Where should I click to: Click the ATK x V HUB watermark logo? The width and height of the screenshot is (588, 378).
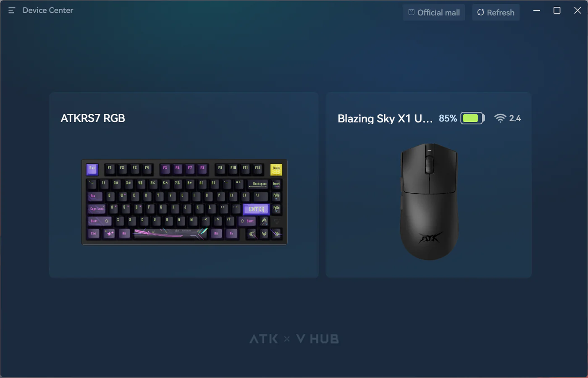294,339
